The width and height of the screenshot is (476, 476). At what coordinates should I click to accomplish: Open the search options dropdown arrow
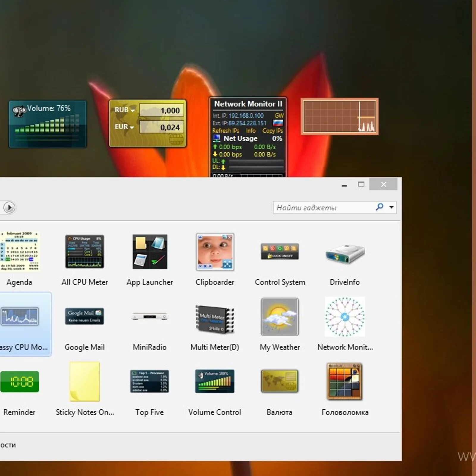click(392, 207)
